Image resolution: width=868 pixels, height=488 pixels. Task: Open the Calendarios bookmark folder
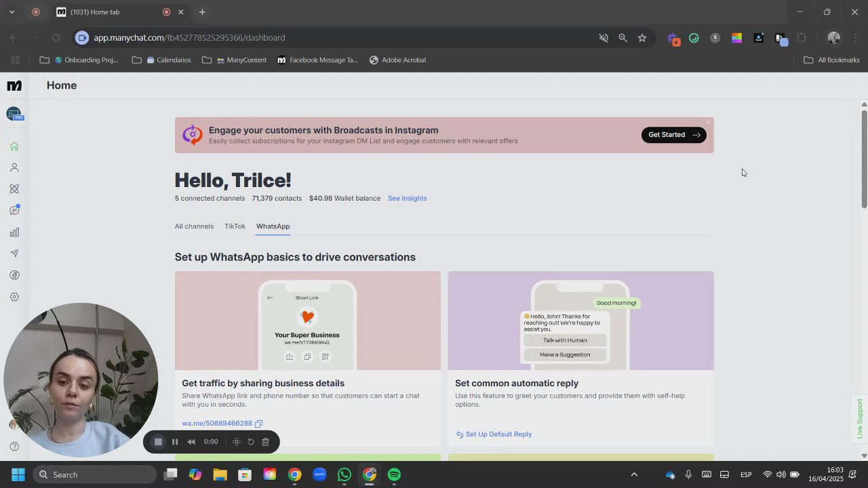162,60
